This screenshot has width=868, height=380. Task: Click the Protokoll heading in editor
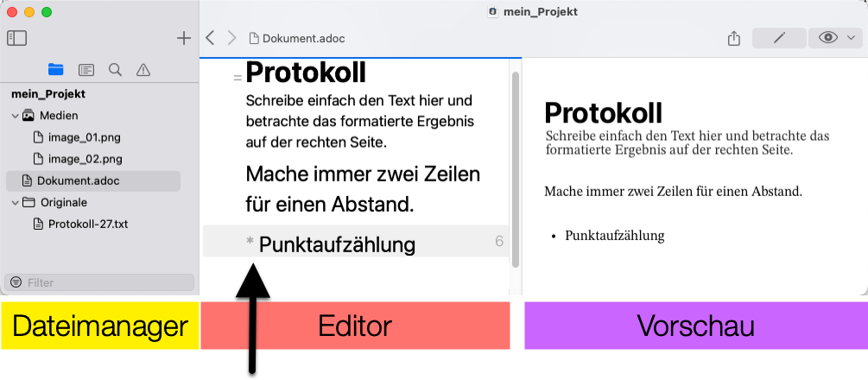point(306,72)
